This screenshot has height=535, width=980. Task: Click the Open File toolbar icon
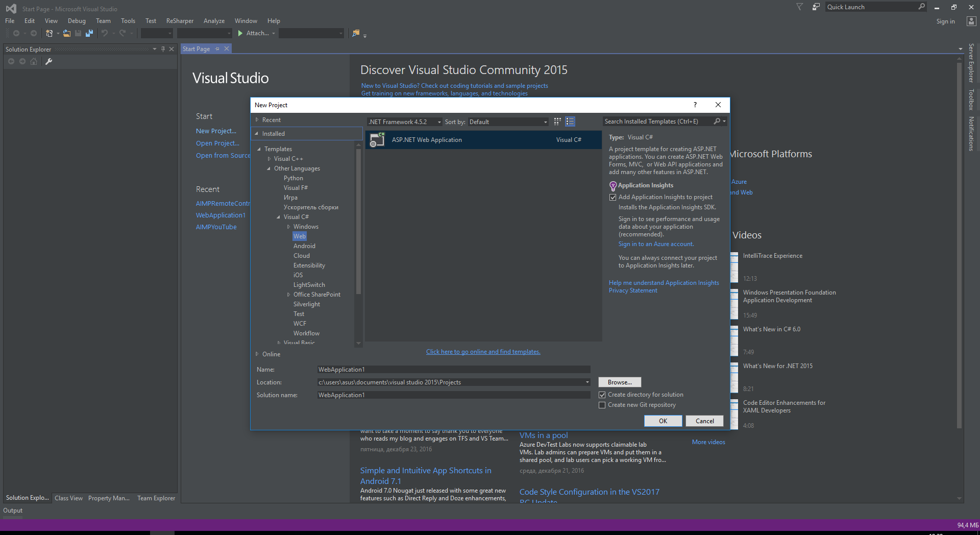[67, 33]
